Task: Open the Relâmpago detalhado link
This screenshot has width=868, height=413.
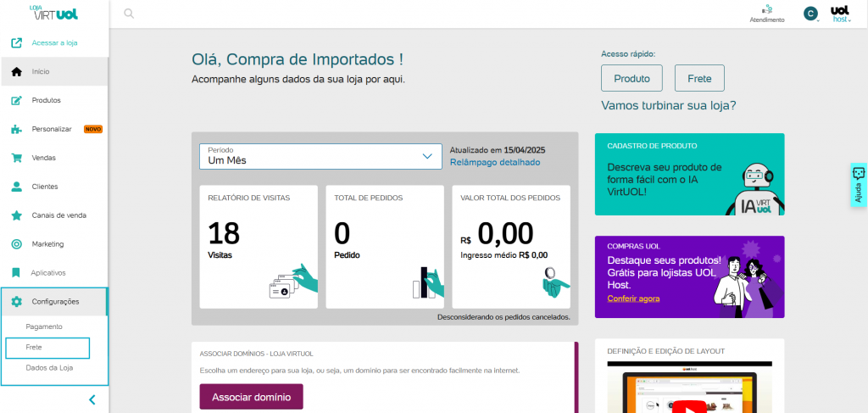Action: (x=495, y=162)
